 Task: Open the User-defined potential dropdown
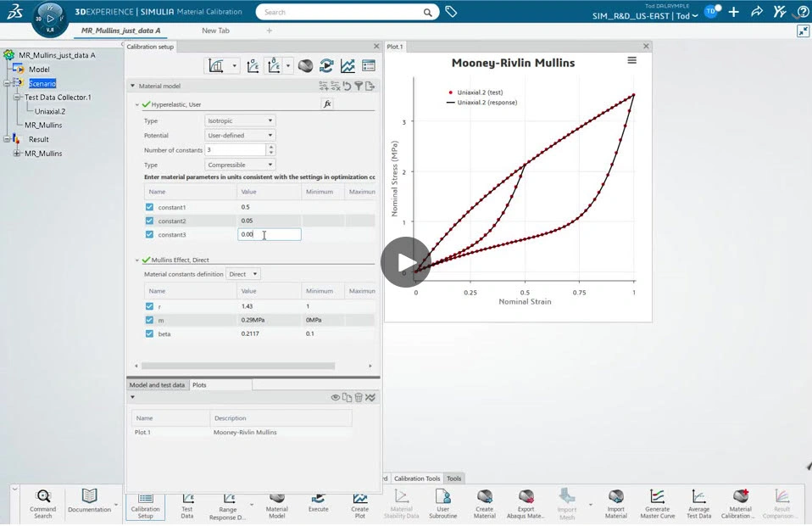point(240,135)
